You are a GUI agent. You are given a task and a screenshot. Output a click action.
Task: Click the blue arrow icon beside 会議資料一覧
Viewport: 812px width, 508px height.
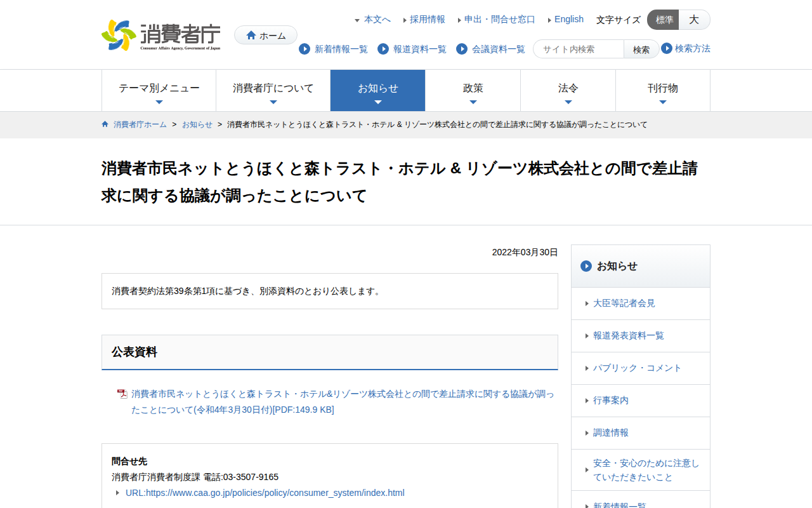[461, 49]
